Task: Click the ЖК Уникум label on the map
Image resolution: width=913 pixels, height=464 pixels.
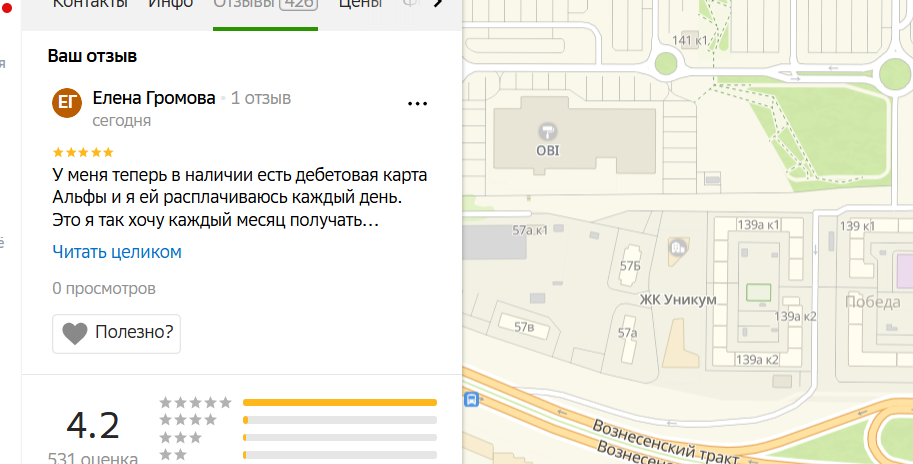Action: [x=678, y=300]
